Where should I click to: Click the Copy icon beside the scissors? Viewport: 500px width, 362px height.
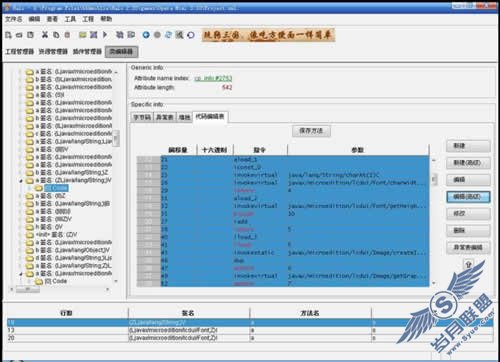click(56, 35)
